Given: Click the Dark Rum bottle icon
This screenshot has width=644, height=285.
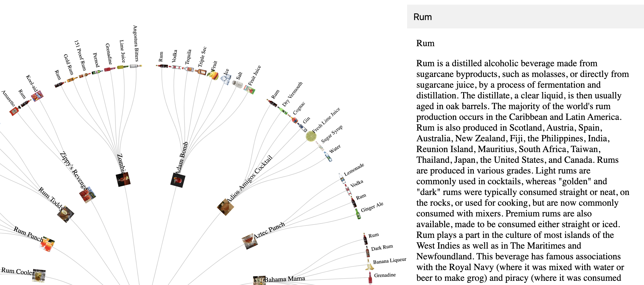Looking at the screenshot, I should click(368, 251).
